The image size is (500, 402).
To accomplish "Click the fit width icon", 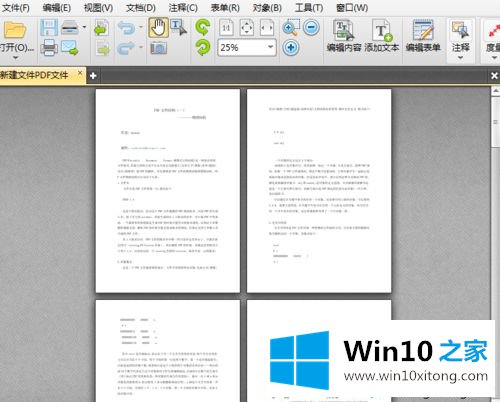I will coord(267,28).
